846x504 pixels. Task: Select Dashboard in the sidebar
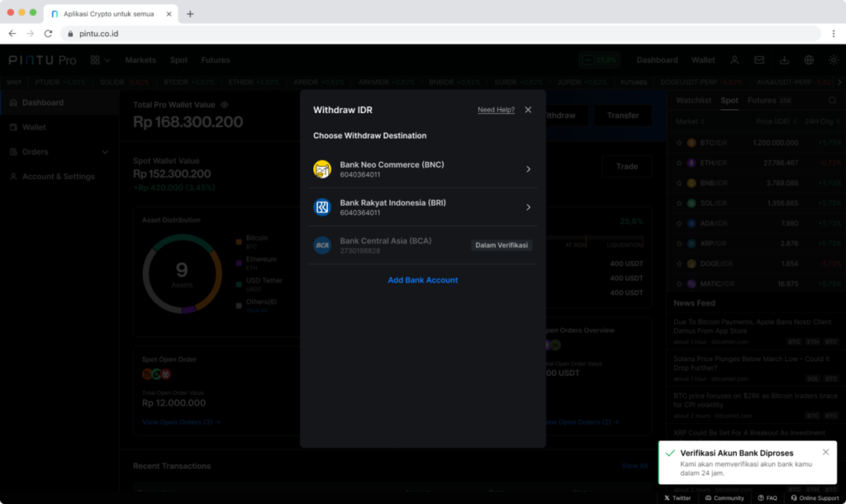coord(59,102)
